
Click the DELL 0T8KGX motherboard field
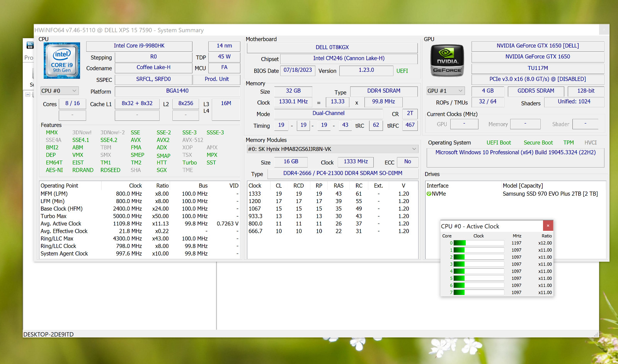pyautogui.click(x=332, y=47)
